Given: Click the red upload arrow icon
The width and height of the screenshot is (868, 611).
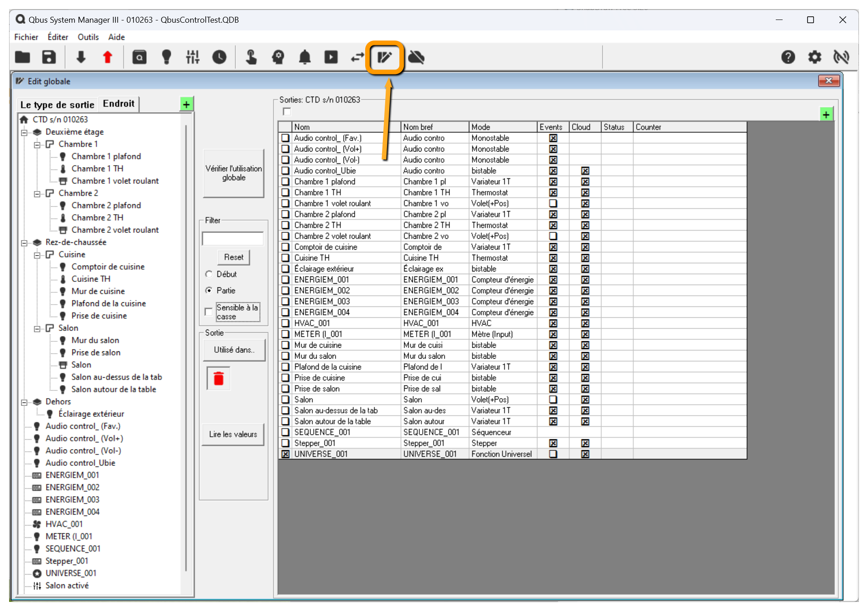Looking at the screenshot, I should coord(107,57).
